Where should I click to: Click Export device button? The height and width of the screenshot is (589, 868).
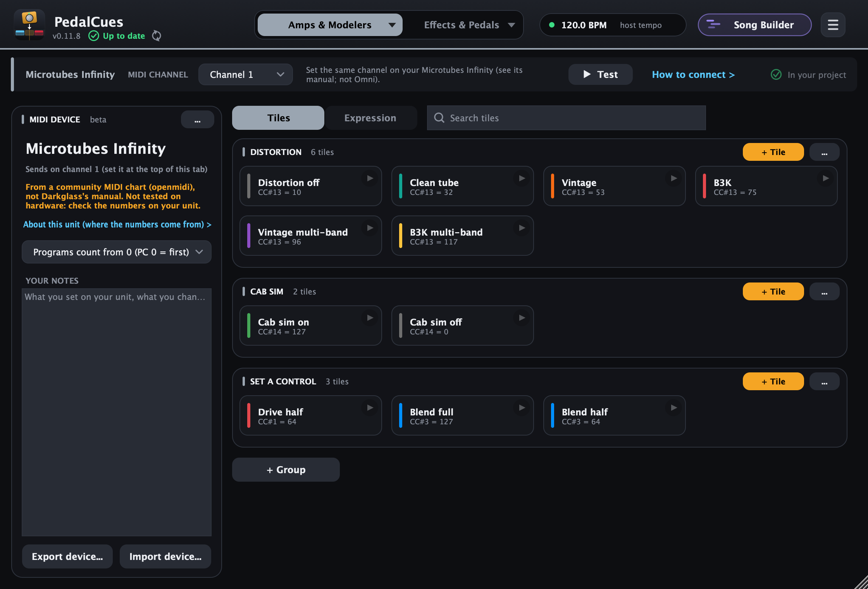(x=67, y=556)
